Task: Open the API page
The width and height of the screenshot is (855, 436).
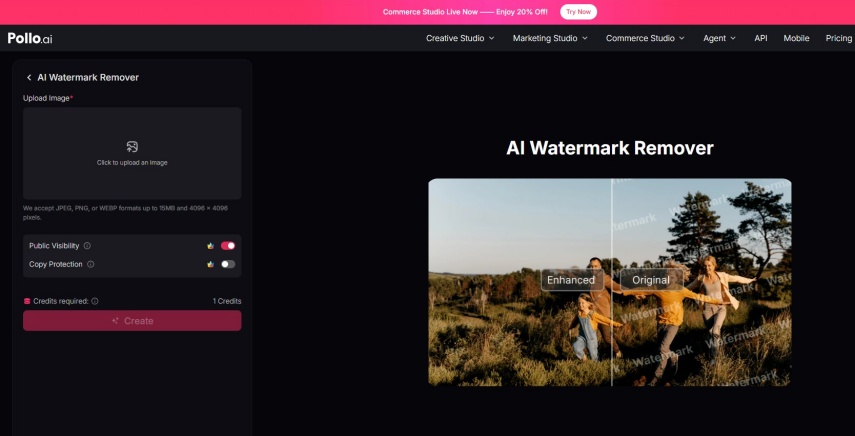Action: coord(761,38)
